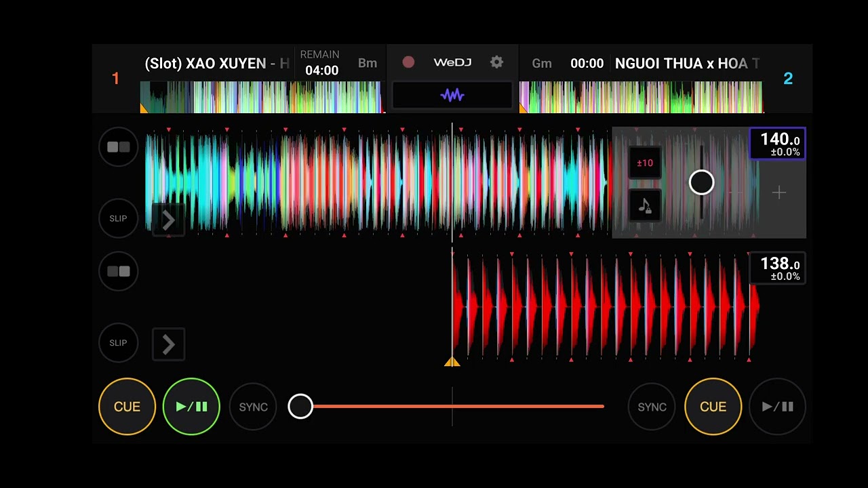Screen dimensions: 868x488
Task: Expand the chevron panel on the multicolor waveform
Action: click(169, 220)
